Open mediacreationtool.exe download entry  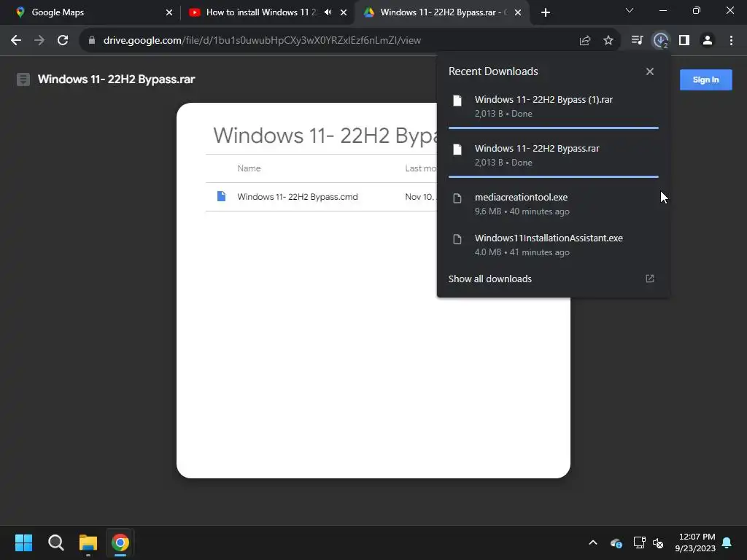click(x=553, y=204)
